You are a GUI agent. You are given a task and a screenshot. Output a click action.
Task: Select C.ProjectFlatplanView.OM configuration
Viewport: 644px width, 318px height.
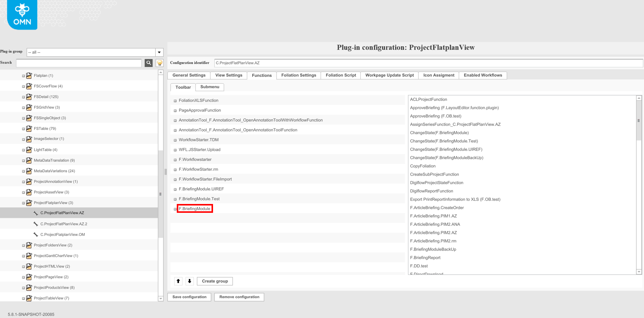click(x=62, y=234)
